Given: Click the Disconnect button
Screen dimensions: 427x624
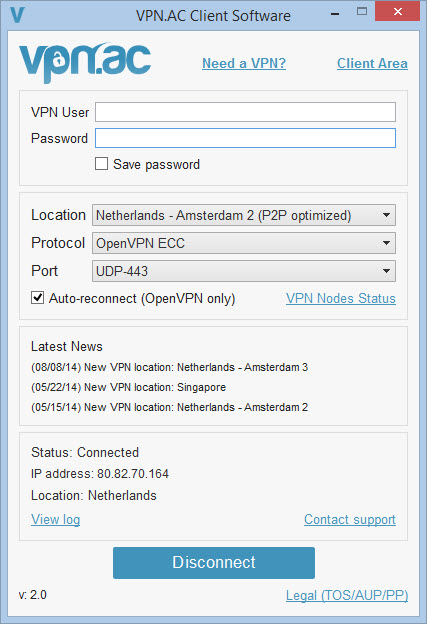Looking at the screenshot, I should click(x=214, y=563).
